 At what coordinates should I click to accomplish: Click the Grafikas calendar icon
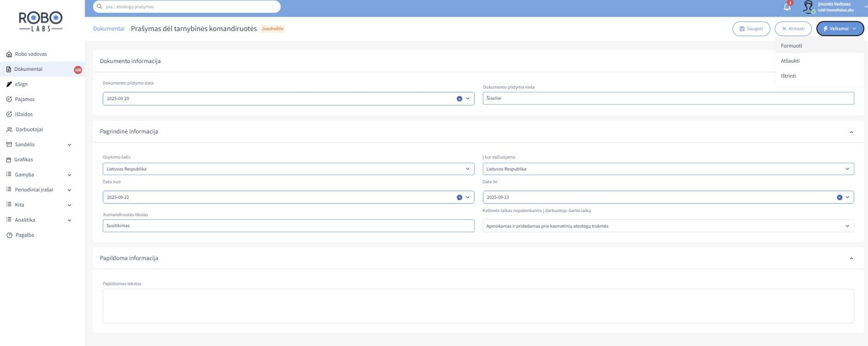(8, 159)
